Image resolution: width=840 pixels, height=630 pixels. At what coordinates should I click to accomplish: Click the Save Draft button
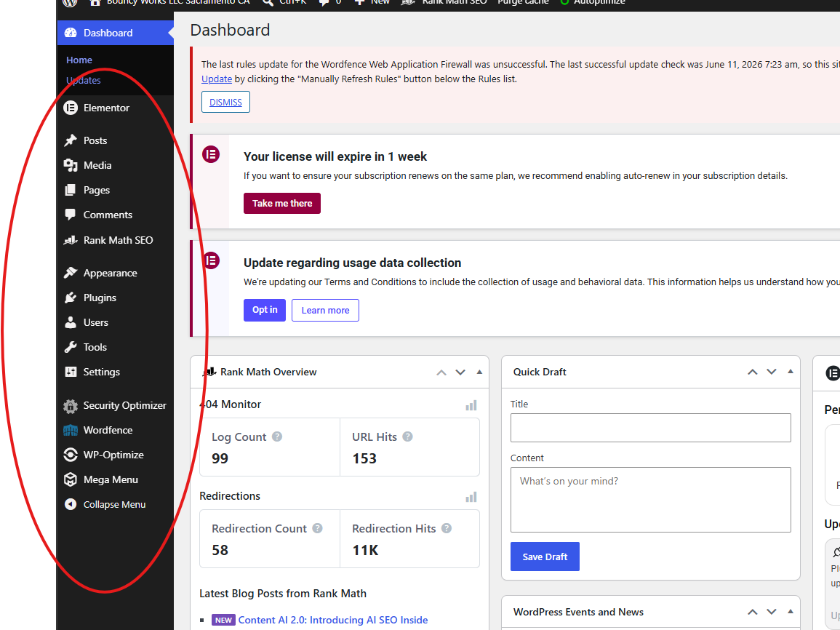545,557
